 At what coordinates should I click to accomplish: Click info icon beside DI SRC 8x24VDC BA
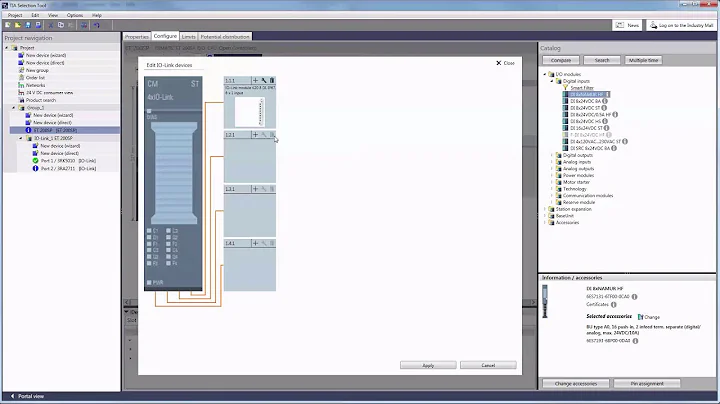pyautogui.click(x=614, y=148)
